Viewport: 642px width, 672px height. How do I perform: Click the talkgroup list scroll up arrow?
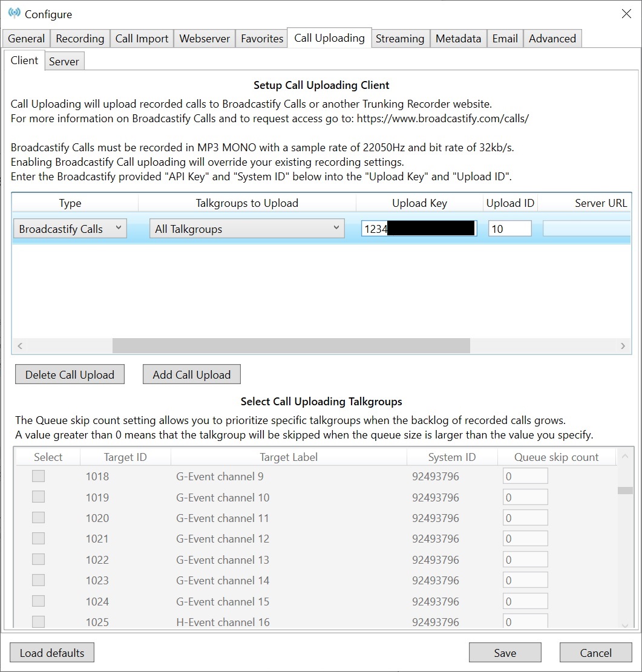[x=625, y=457]
